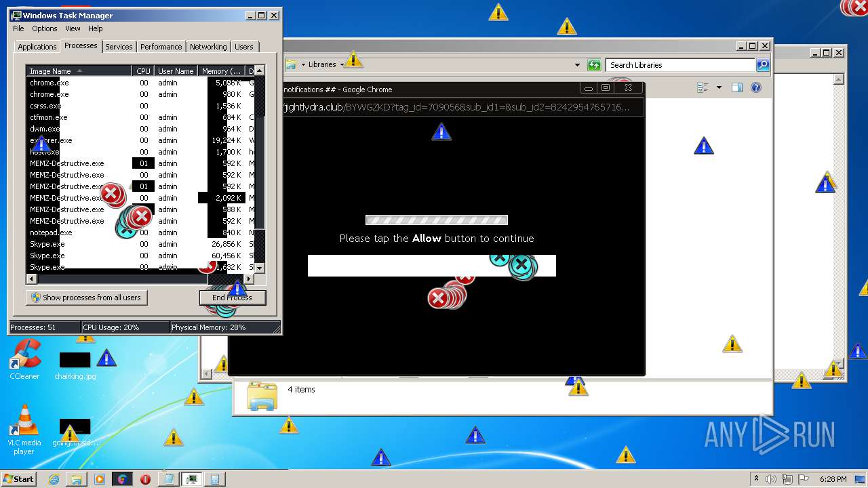
Task: Select the ctfmon.exe process row
Action: [x=140, y=117]
